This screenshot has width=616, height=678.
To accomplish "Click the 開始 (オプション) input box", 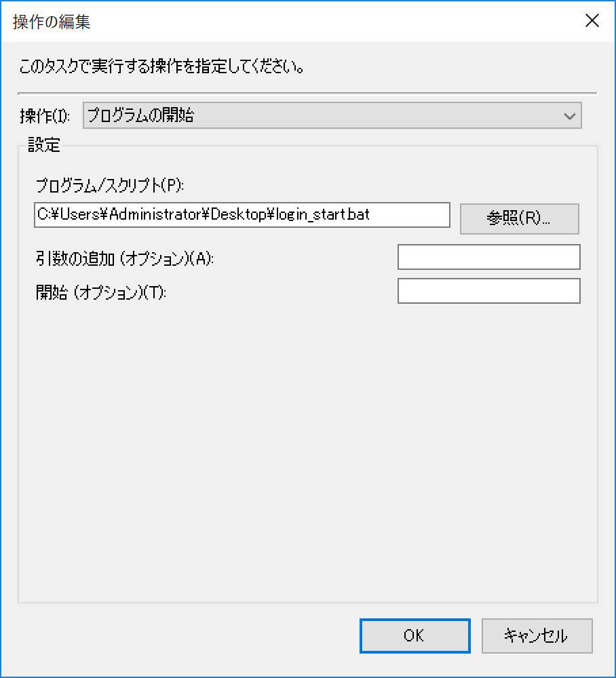I will (489, 291).
